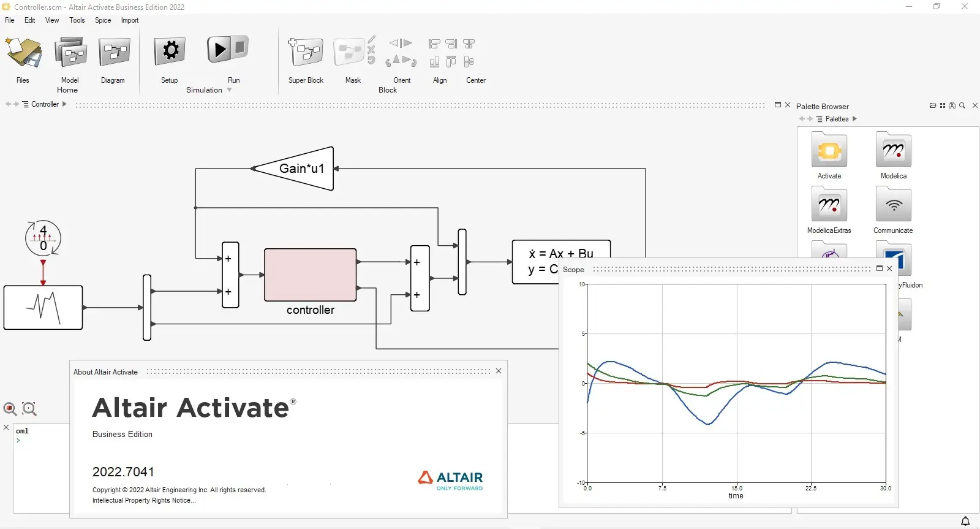The height and width of the screenshot is (529, 980).
Task: Click the align right icon
Action: tap(451, 44)
